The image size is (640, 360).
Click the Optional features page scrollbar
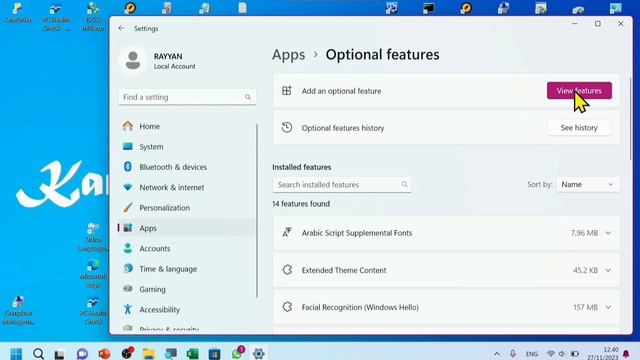coord(631,119)
